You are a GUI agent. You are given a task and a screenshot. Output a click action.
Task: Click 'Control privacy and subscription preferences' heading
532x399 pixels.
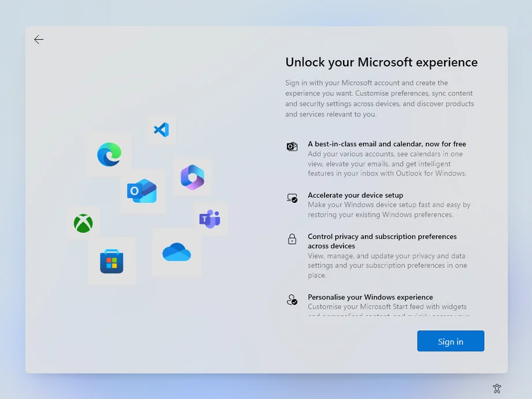(382, 237)
